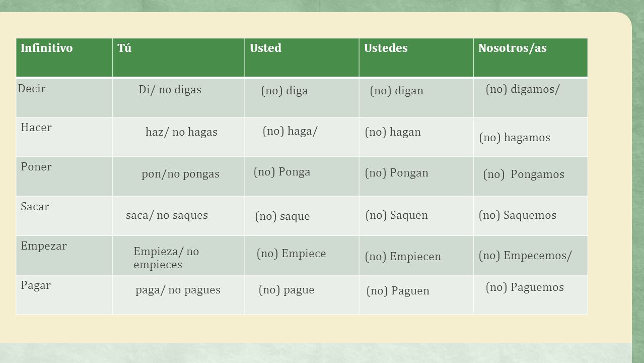Click the '(no) saque' text
644x363 pixels.
282,216
